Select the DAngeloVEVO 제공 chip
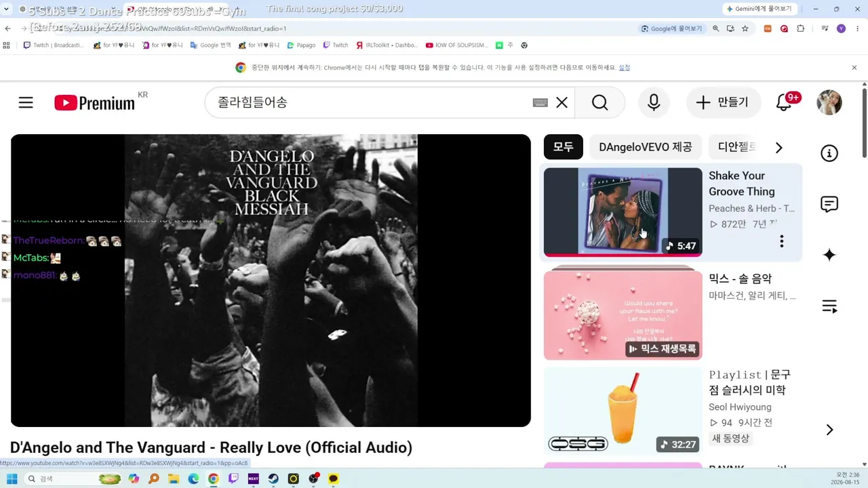This screenshot has height=488, width=868. 645,147
